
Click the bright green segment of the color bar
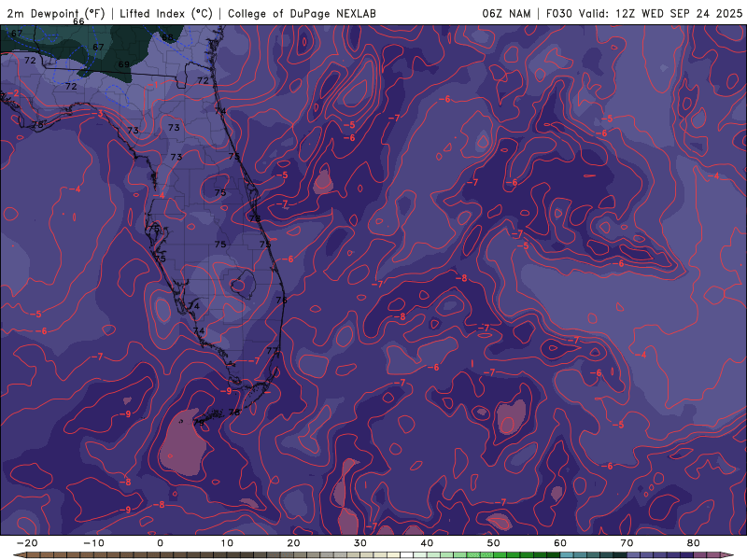point(480,555)
